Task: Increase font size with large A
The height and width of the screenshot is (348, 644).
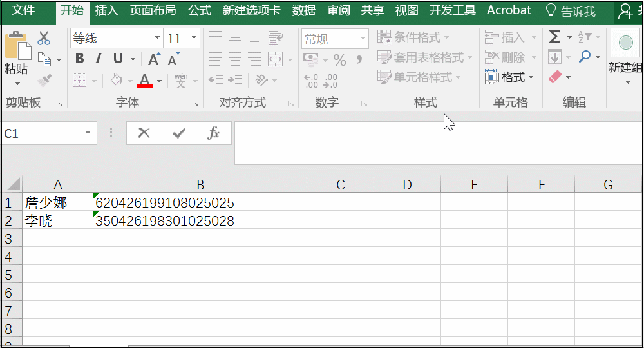Action: [x=154, y=59]
